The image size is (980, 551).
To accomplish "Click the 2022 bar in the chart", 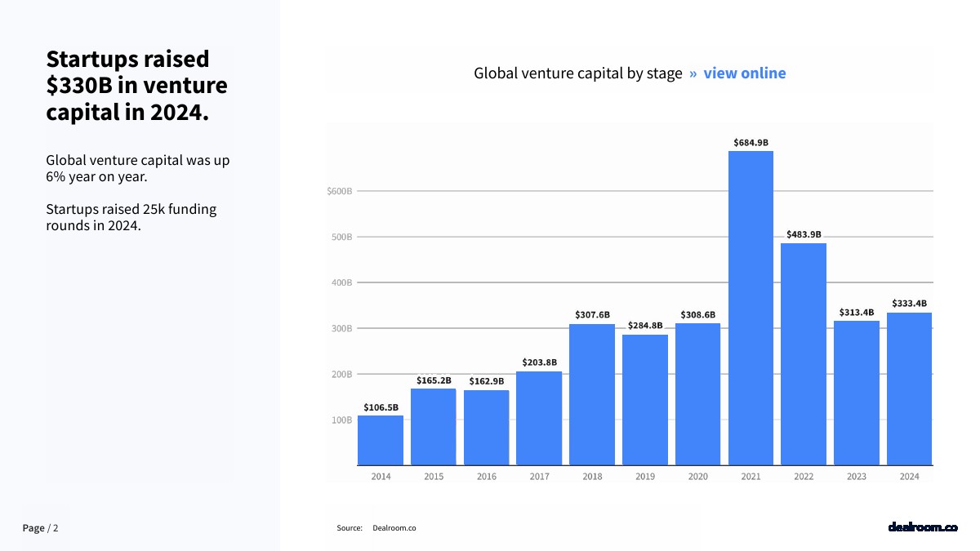I will [804, 353].
